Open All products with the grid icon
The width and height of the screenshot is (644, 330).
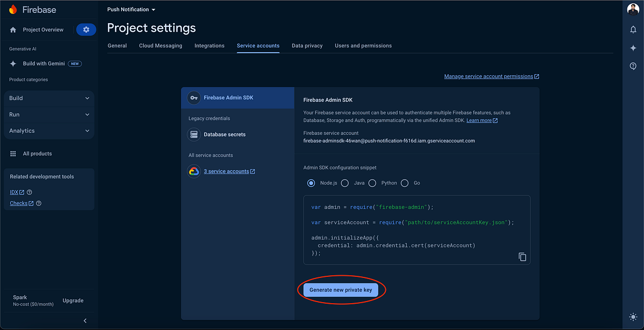coord(13,153)
